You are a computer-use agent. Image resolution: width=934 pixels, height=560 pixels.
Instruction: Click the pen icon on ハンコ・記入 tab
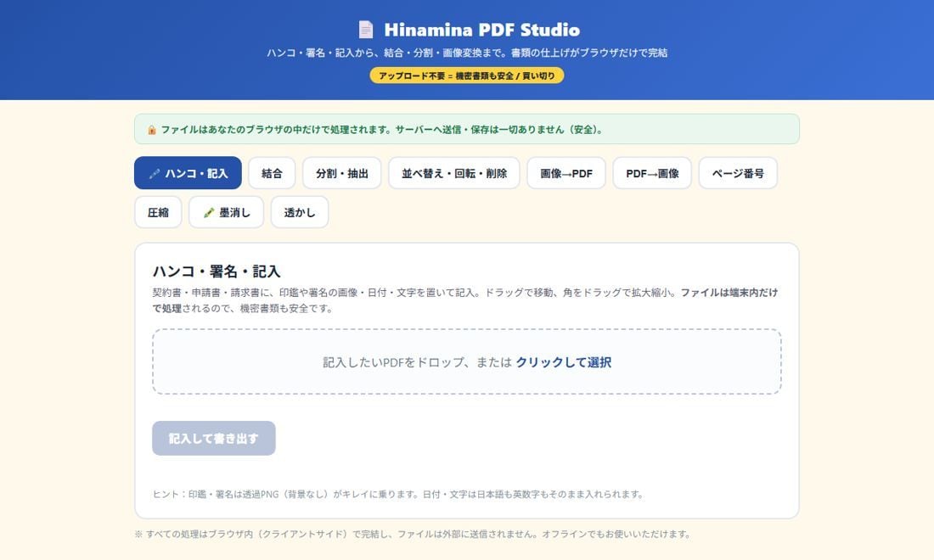[x=155, y=174]
